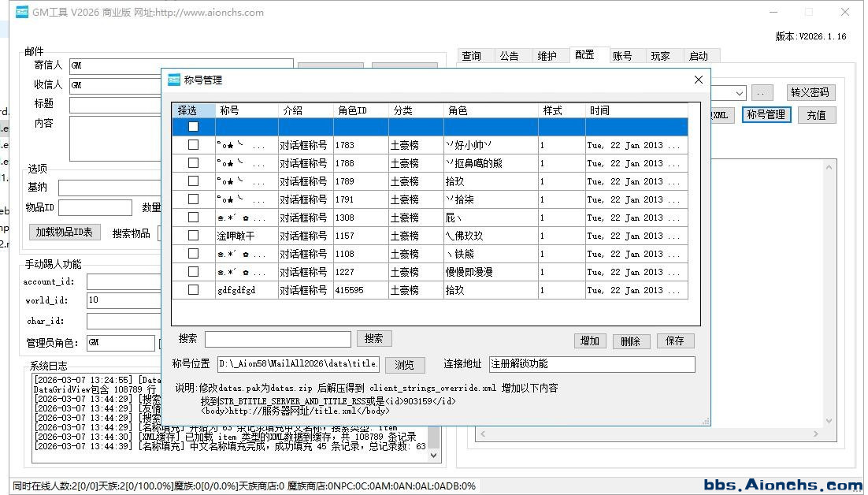Tick the checkbox for role ID 1783
Screen dimensions: 868x495
click(x=193, y=145)
